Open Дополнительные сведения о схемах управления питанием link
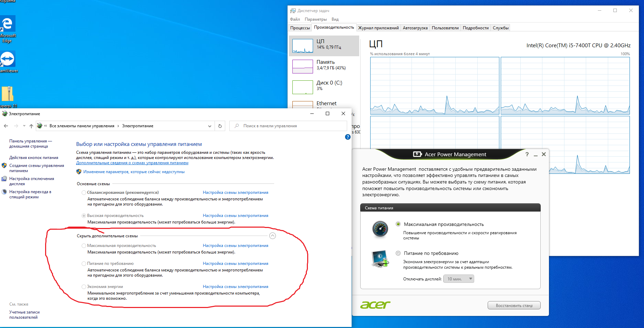The height and width of the screenshot is (328, 644). [132, 163]
